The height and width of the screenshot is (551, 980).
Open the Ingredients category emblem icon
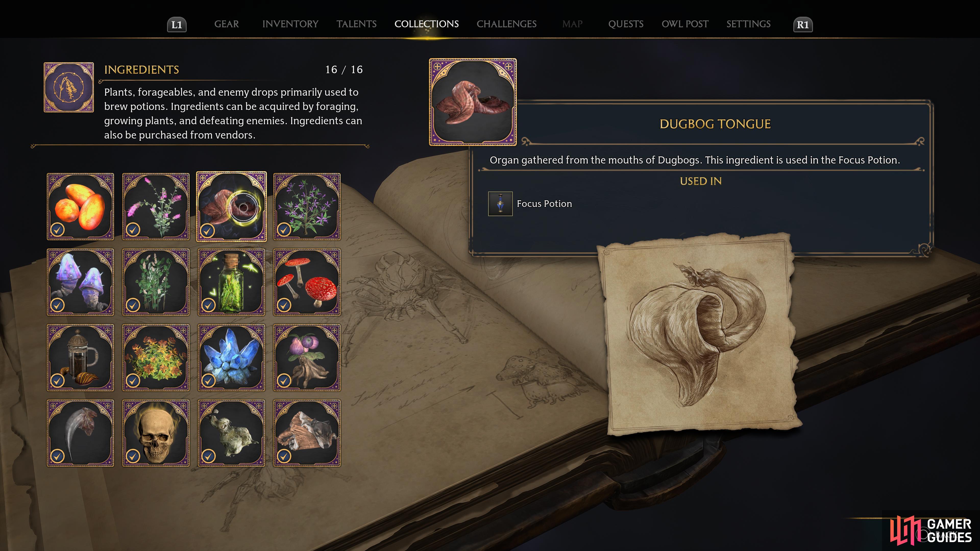69,87
